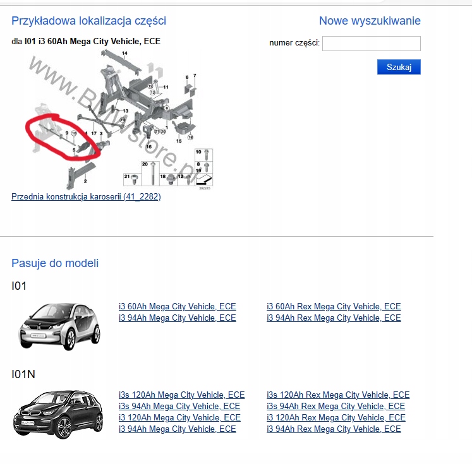This screenshot has width=472, height=476.
Task: Open i3s 94Ah Rex Mega City Vehicle link
Action: click(x=336, y=406)
